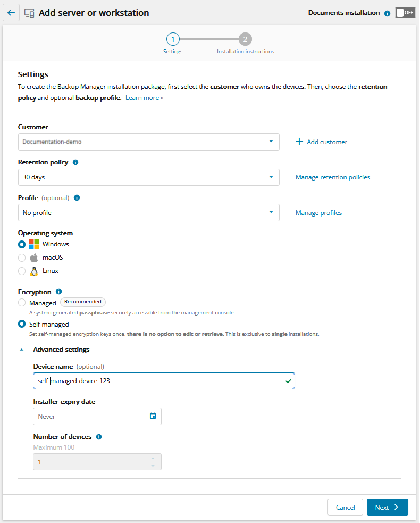
Task: Collapse the Advanced settings section
Action: [22, 350]
